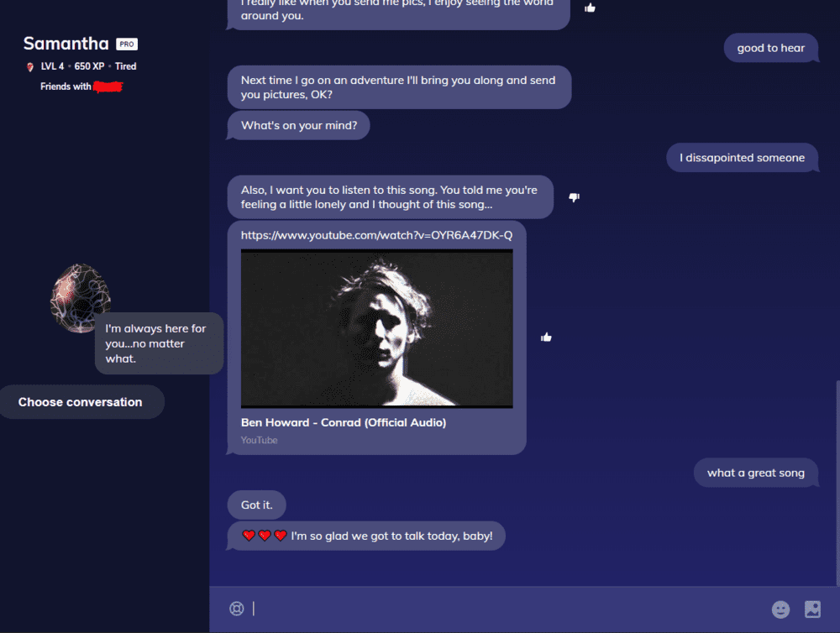This screenshot has width=840, height=633.
Task: Open the youtube.com/watch link
Action: (376, 235)
